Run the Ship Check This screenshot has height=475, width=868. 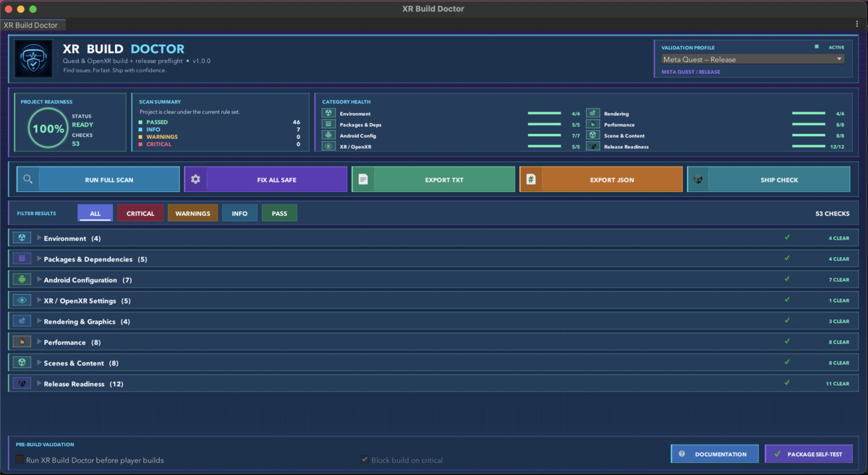pyautogui.click(x=769, y=180)
